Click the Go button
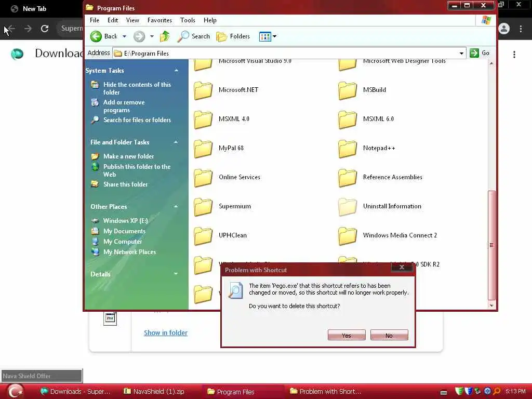 coord(480,53)
